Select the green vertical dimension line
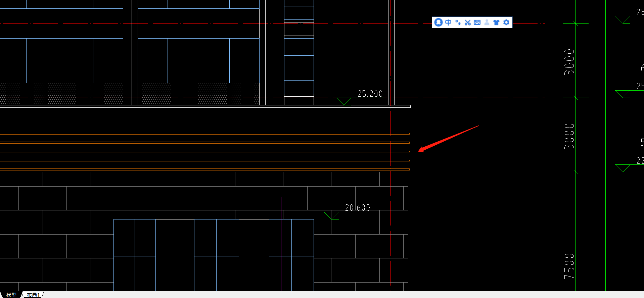644x298 pixels. click(x=576, y=146)
